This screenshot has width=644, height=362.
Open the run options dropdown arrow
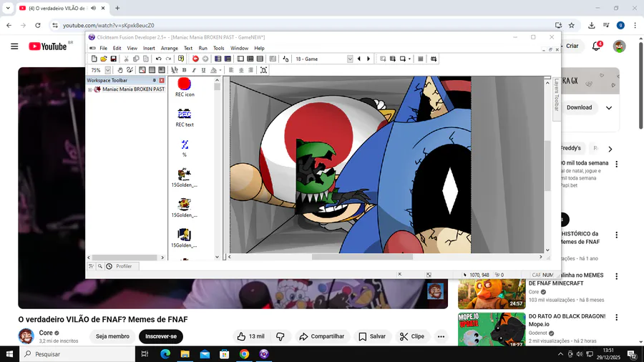tap(409, 59)
